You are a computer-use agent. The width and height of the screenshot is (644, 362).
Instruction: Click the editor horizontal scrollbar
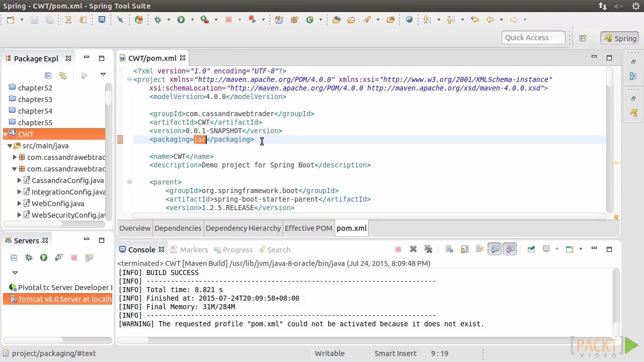[369, 217]
